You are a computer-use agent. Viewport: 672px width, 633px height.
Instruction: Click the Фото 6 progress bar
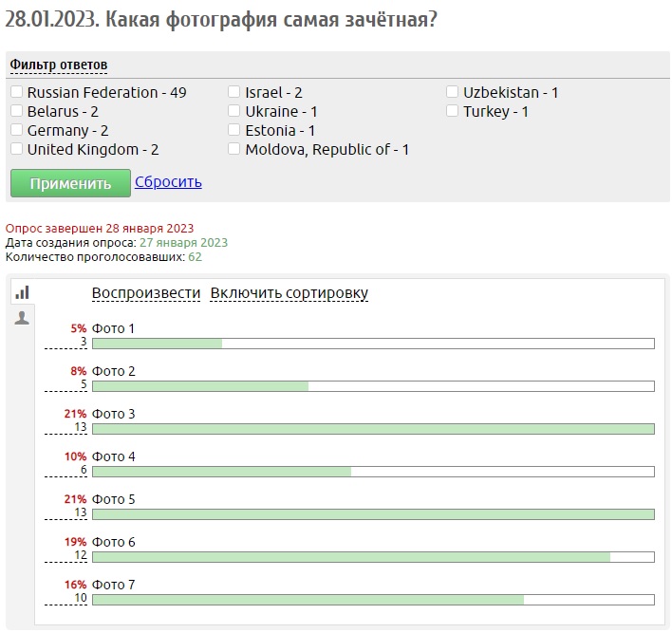[373, 557]
